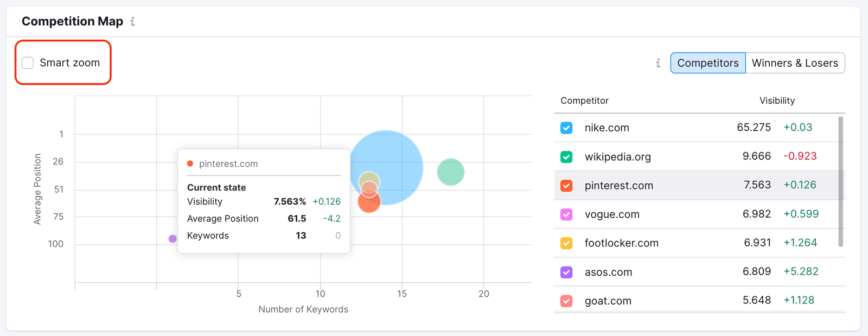The width and height of the screenshot is (868, 336).
Task: Switch to the Winners & Losers tab
Action: tap(795, 63)
